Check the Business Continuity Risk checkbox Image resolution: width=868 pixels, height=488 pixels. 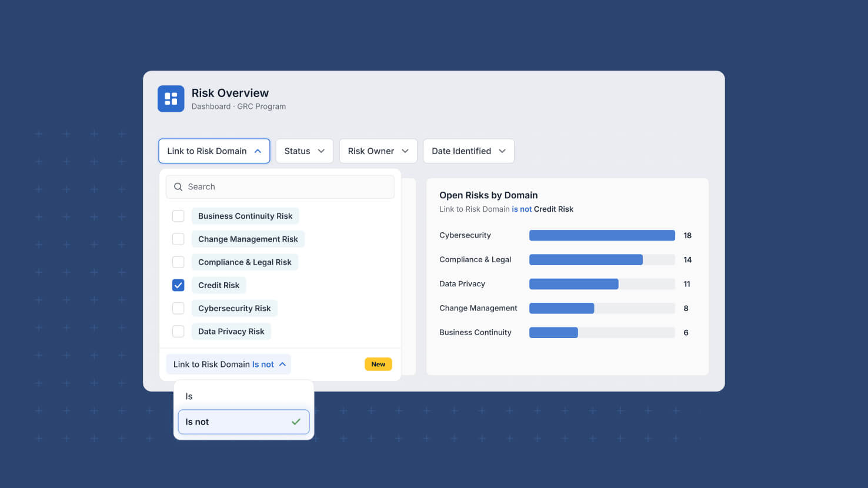pos(178,216)
